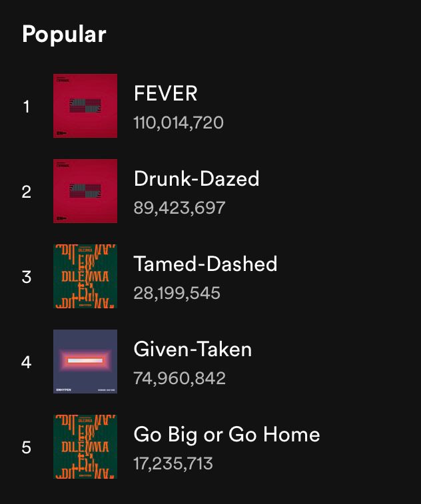421x504 pixels.
Task: Play the FEVER track title
Action: [x=166, y=93]
